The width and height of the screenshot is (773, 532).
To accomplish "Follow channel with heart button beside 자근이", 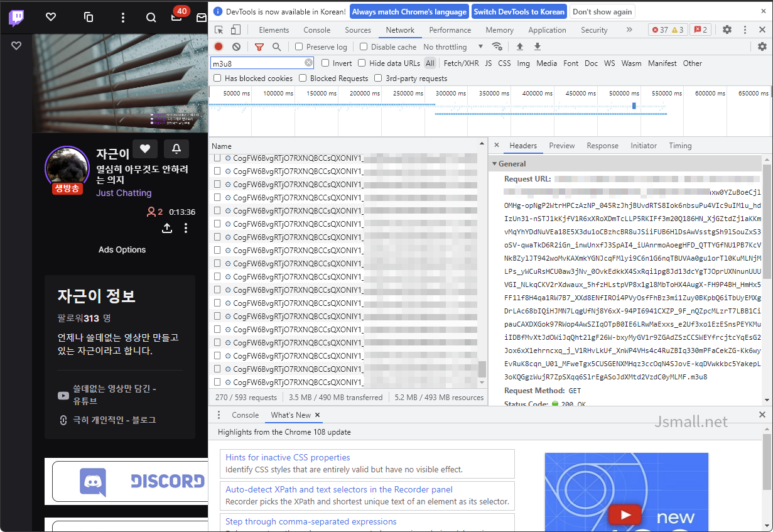I will 145,149.
